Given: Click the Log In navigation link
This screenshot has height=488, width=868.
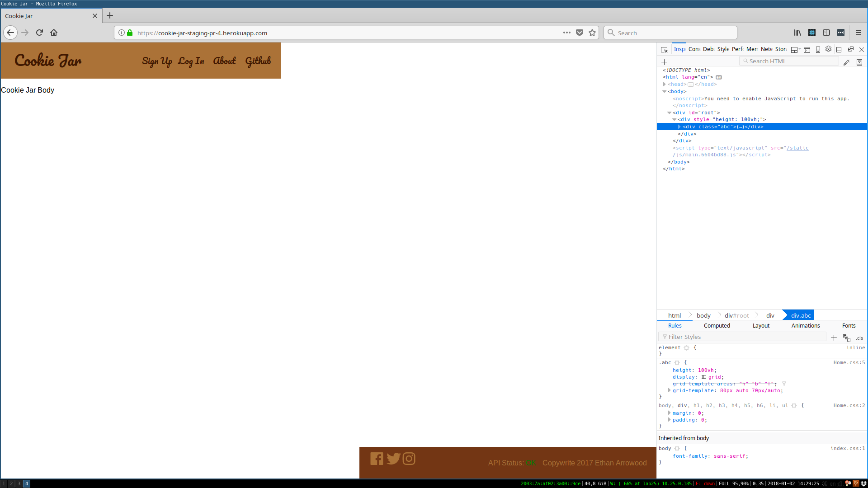Looking at the screenshot, I should click(191, 61).
